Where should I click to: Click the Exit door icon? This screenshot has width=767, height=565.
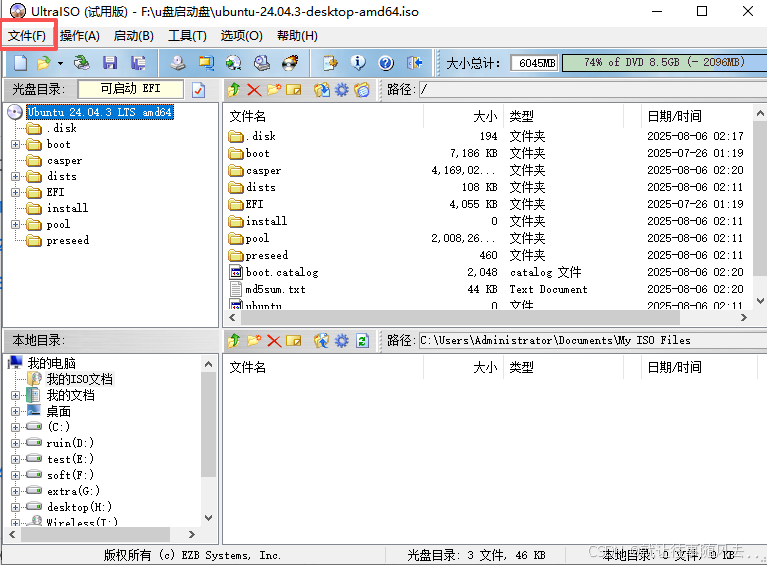point(414,63)
